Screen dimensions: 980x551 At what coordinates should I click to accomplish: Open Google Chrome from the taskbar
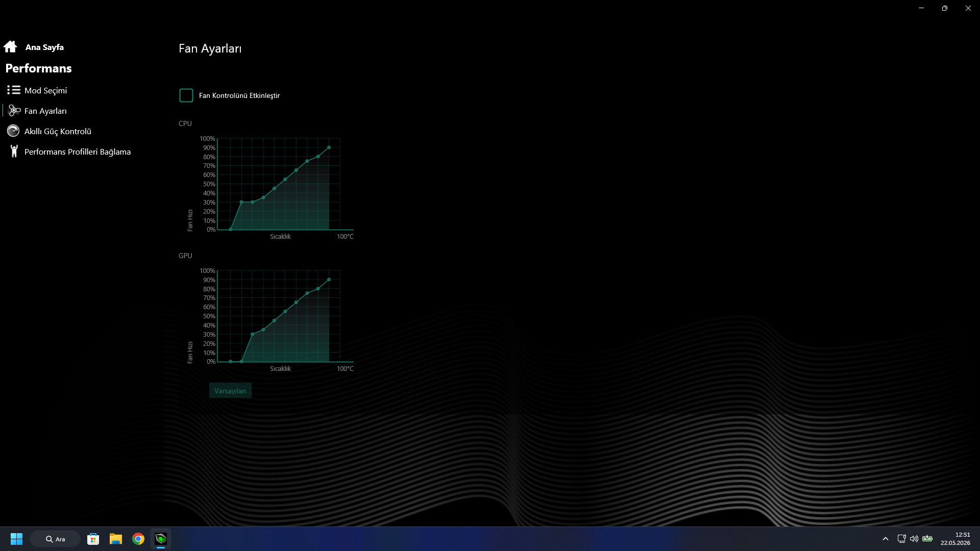138,539
